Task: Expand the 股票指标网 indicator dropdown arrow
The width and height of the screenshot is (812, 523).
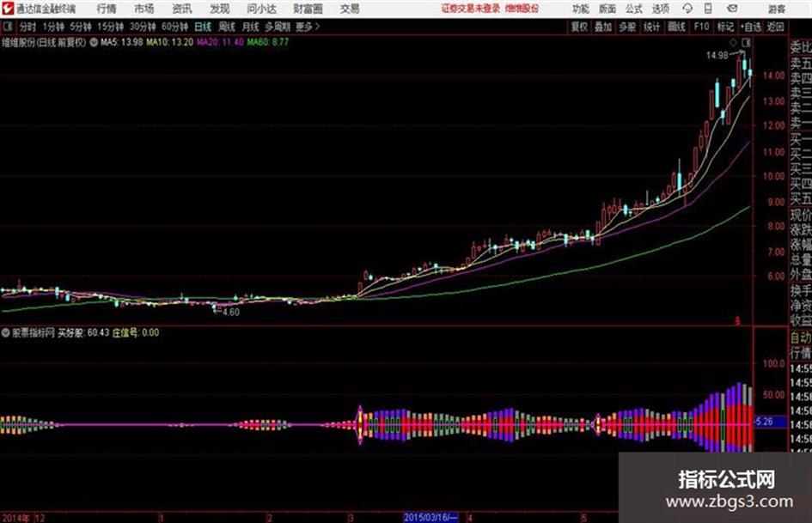Action: click(x=5, y=332)
